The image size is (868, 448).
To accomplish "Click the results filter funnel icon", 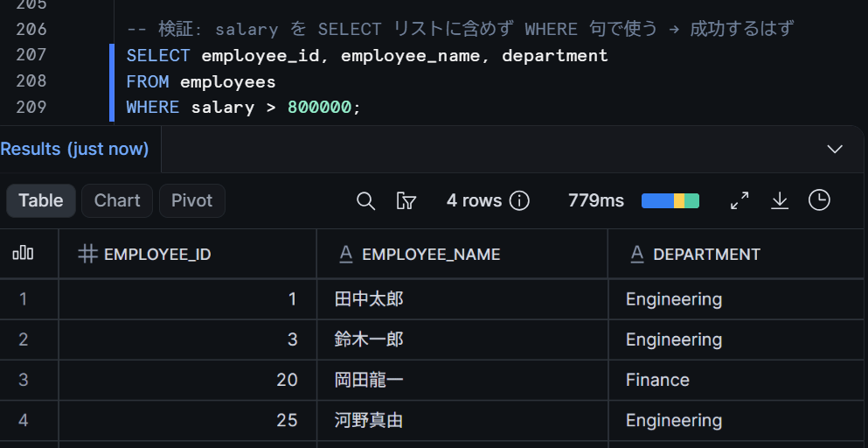I will [x=406, y=200].
